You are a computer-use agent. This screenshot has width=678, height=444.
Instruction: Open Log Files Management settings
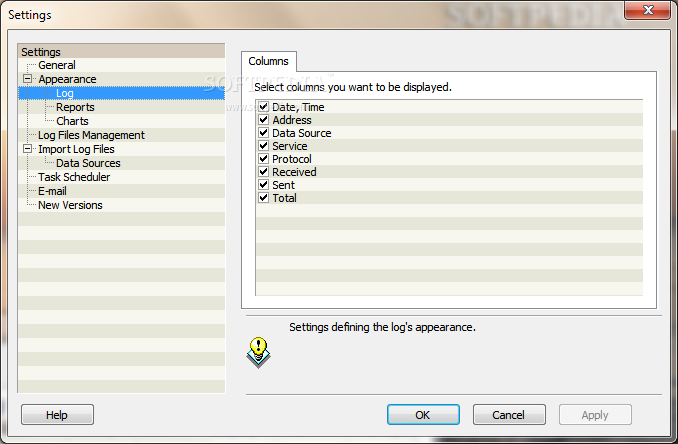point(91,135)
